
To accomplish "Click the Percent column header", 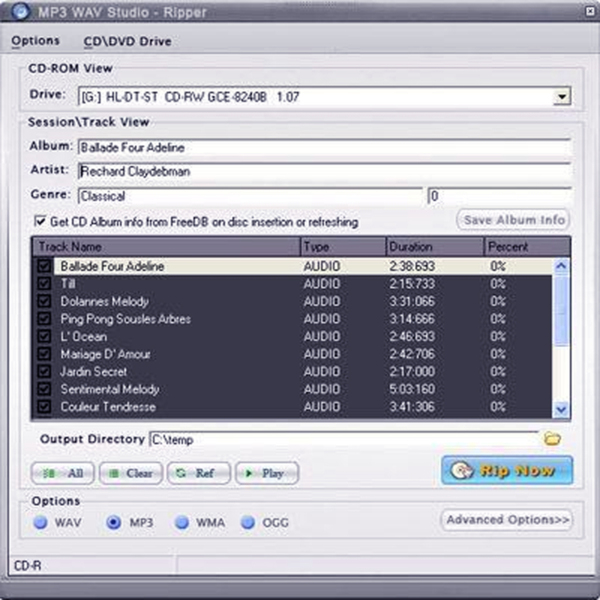I will pyautogui.click(x=527, y=247).
